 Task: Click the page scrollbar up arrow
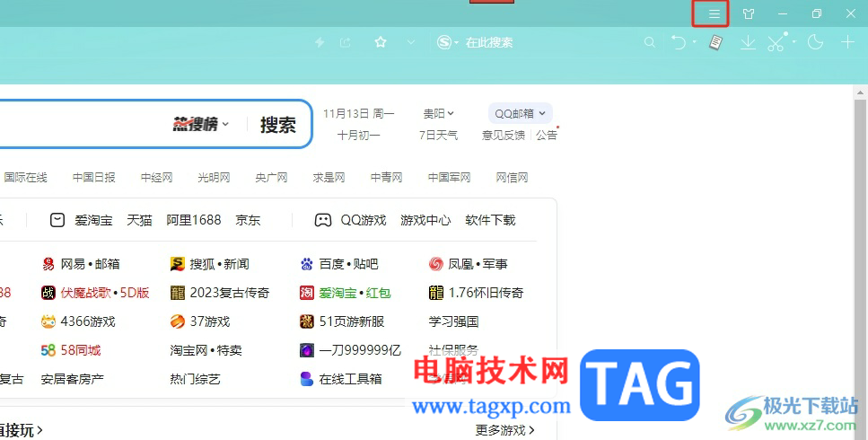click(x=860, y=92)
